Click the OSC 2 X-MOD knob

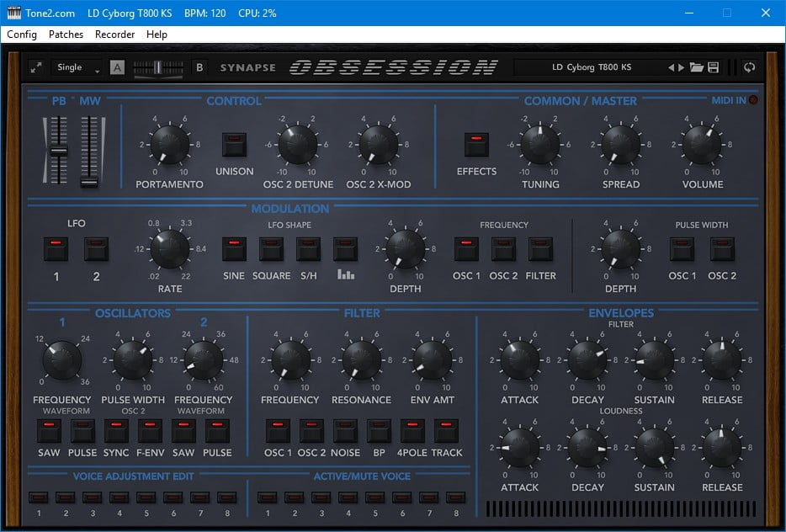[x=379, y=145]
